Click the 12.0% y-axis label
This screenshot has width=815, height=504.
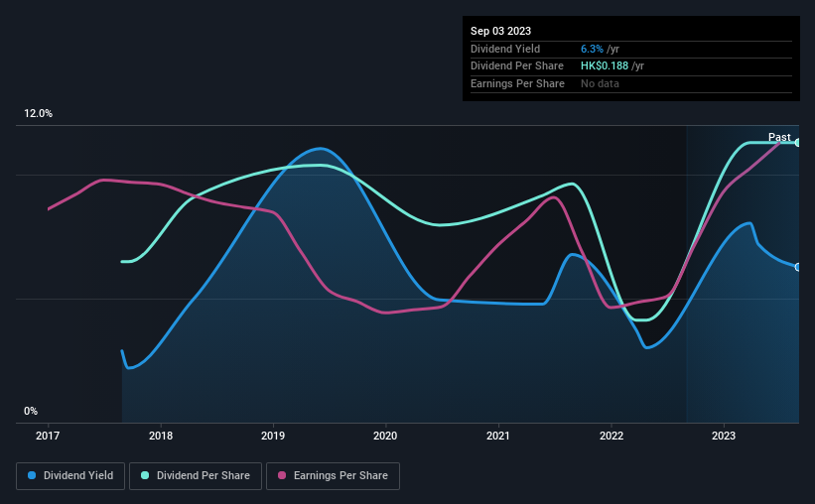(38, 114)
